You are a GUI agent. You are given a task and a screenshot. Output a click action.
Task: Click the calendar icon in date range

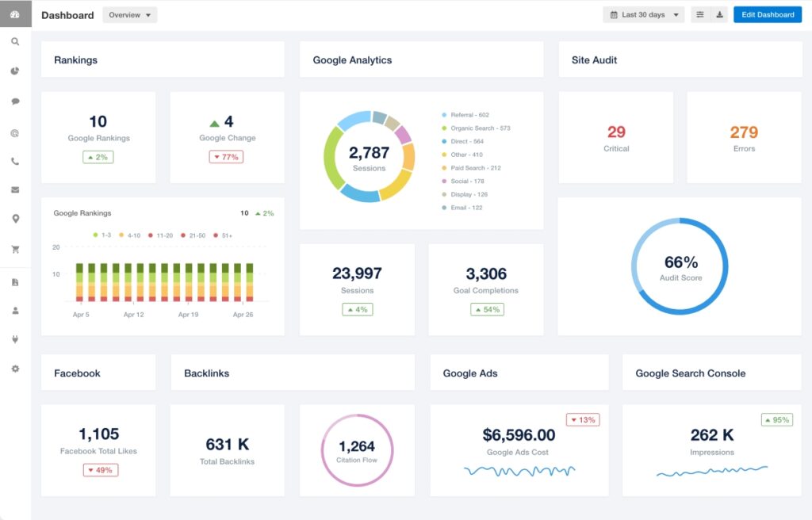click(x=614, y=15)
